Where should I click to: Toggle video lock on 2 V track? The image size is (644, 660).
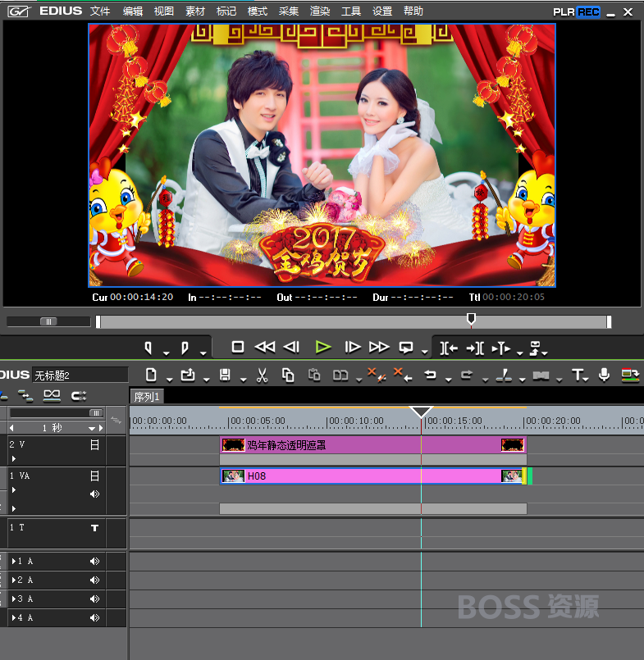[x=95, y=445]
